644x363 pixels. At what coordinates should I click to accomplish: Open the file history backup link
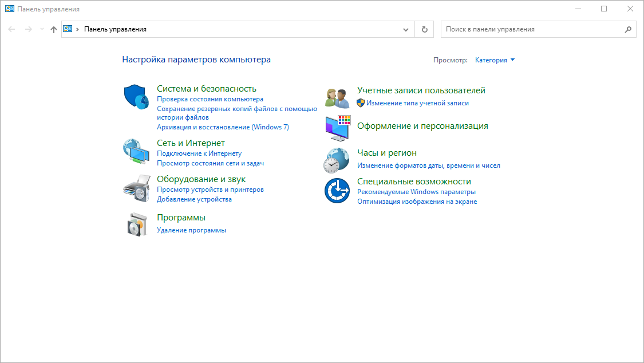237,113
